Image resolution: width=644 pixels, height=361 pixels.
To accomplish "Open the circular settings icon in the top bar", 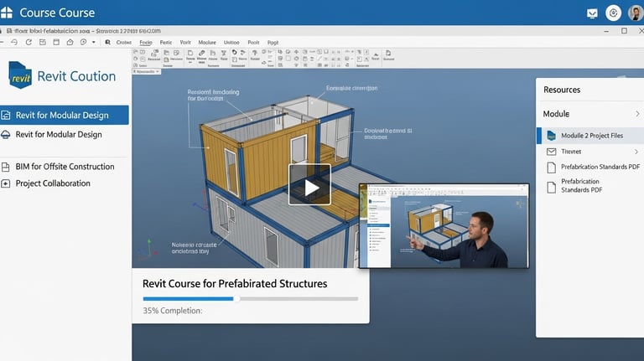I will (x=613, y=13).
